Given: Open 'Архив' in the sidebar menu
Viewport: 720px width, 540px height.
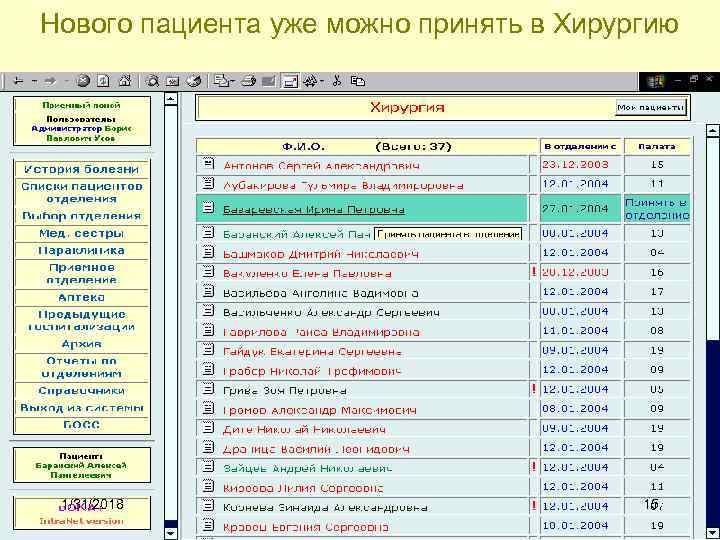Looking at the screenshot, I should coord(81,343).
